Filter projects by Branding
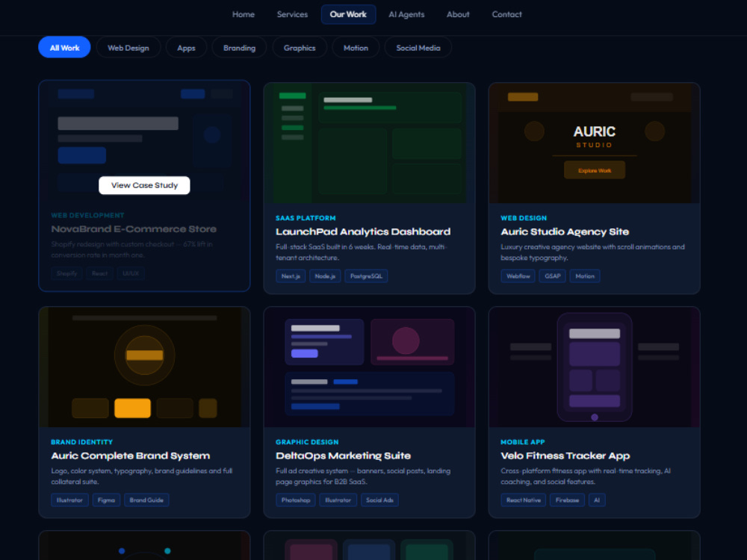This screenshot has width=747, height=560. point(239,48)
